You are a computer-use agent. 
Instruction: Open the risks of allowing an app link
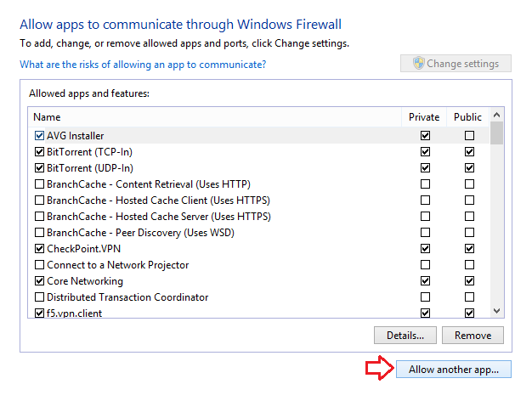click(x=143, y=65)
